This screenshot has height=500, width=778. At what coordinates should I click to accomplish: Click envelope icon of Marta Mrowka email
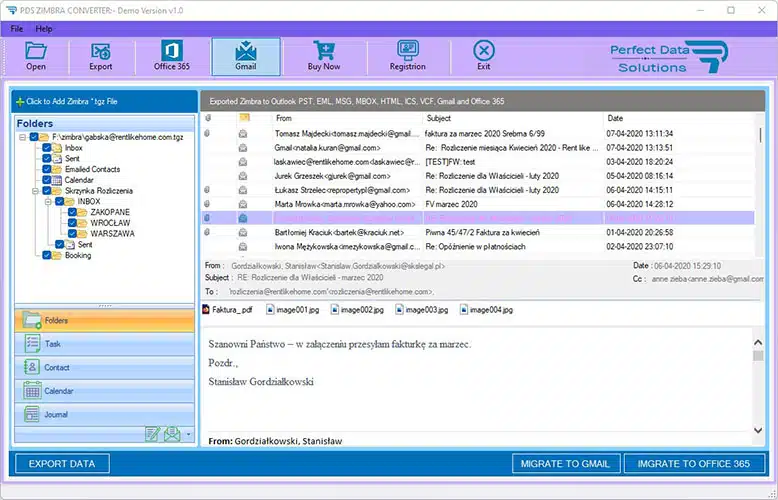[x=243, y=204]
